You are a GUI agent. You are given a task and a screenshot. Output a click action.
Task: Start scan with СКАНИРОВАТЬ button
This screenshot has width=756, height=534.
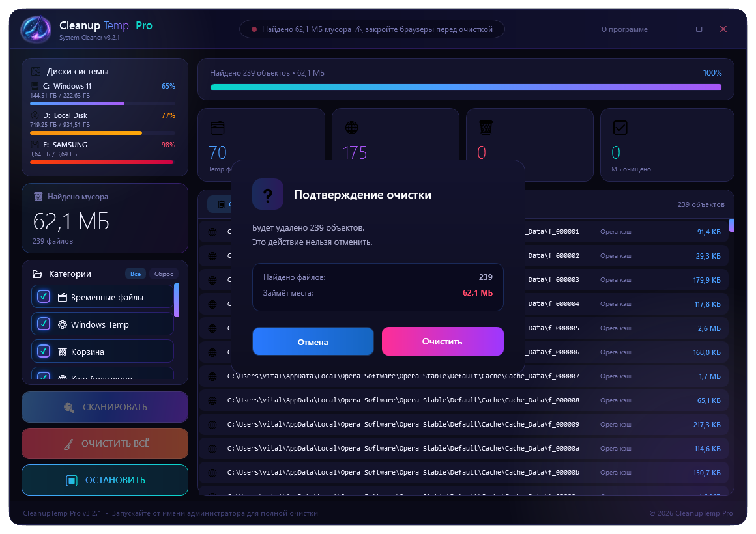click(x=105, y=407)
